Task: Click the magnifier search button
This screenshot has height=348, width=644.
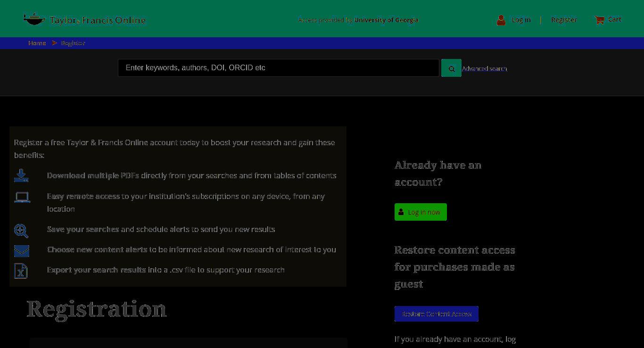Action: pos(451,68)
